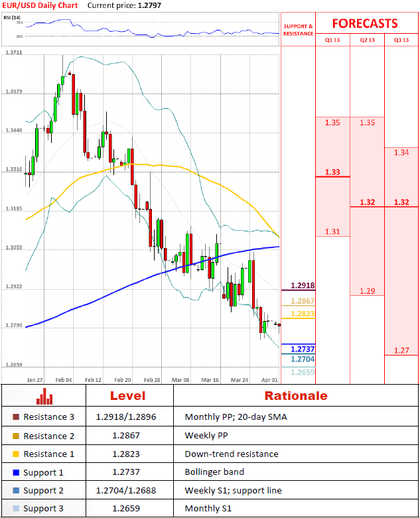
Task: Click the 1.2867 resistance level marker
Action: [303, 301]
